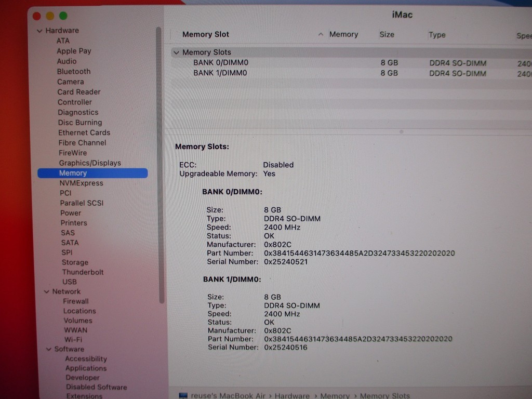Select Applications under Software
This screenshot has width=532, height=399.
tap(86, 368)
